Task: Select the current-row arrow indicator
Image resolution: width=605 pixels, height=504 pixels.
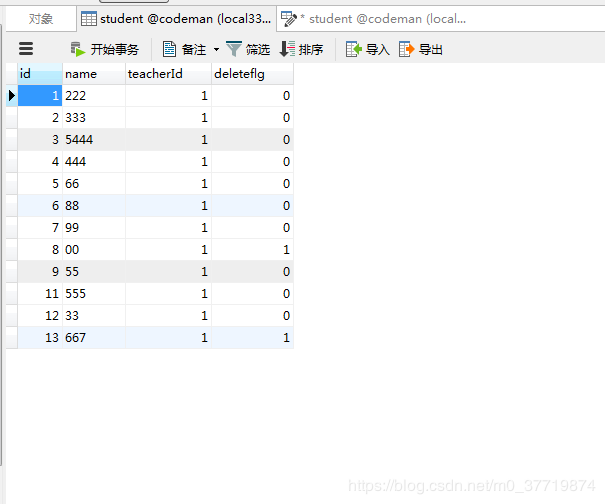Action: [x=12, y=95]
